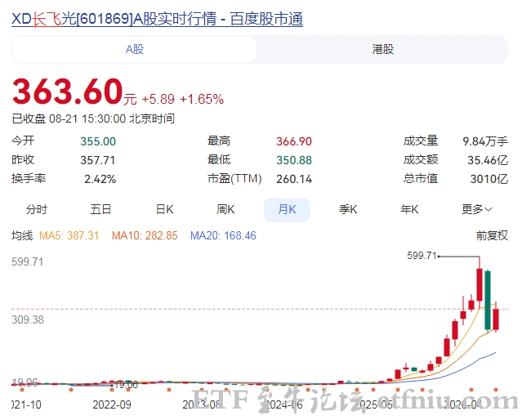
Task: Expand the 更多 dropdown
Action: click(x=476, y=209)
